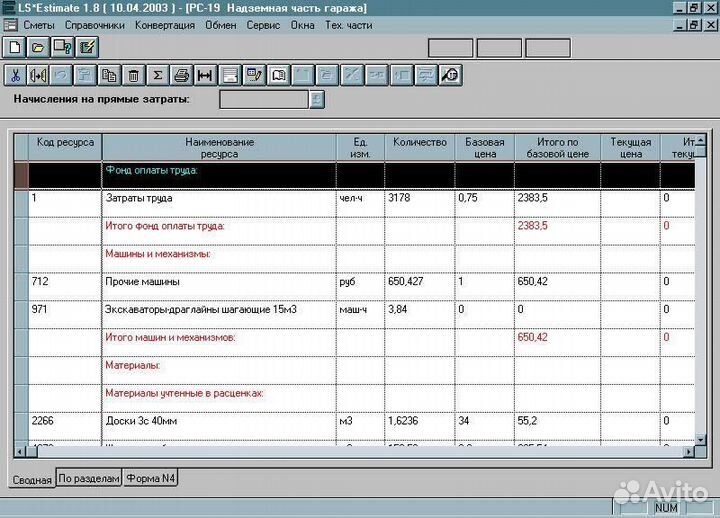Click the New document icon
The width and height of the screenshot is (720, 518).
pos(14,47)
